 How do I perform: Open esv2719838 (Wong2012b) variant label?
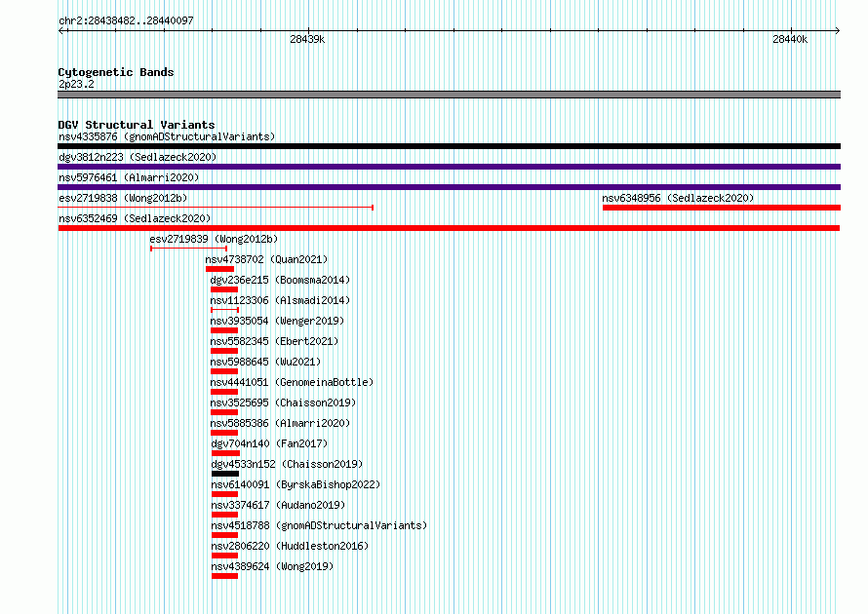tap(123, 198)
